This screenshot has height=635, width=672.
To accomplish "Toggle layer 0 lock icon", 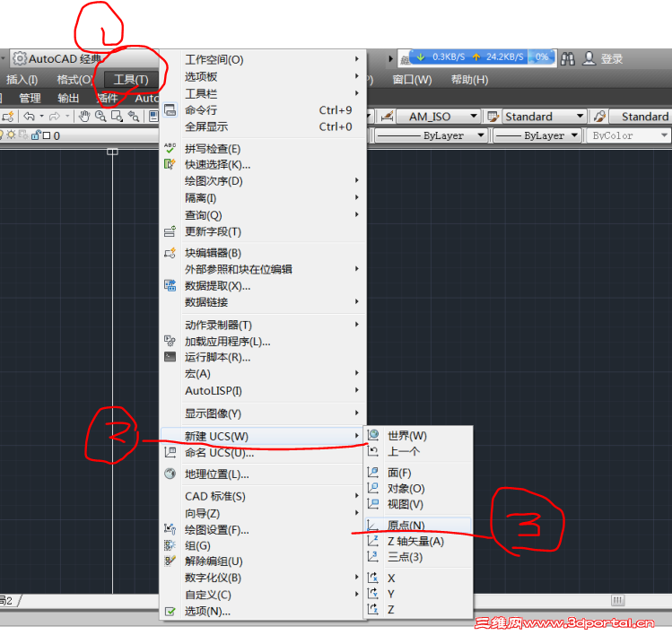I will tap(36, 135).
